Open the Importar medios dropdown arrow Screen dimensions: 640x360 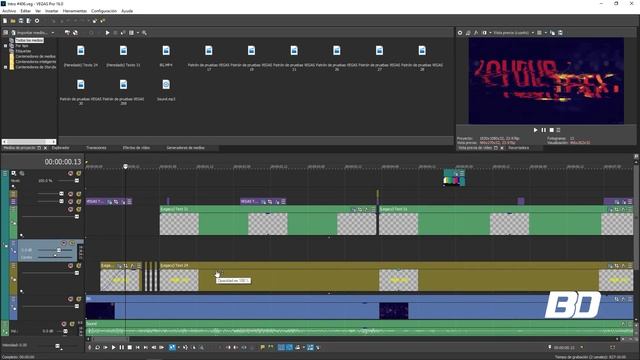[53, 33]
